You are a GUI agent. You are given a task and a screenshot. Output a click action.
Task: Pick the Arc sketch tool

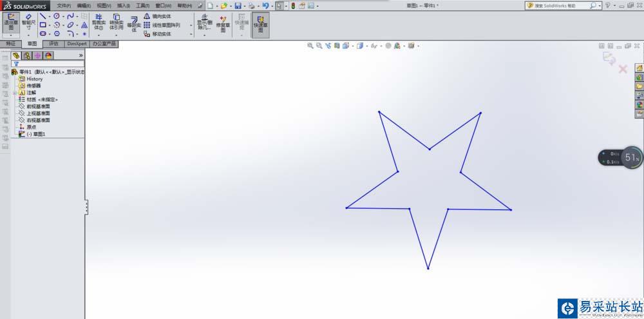point(57,24)
